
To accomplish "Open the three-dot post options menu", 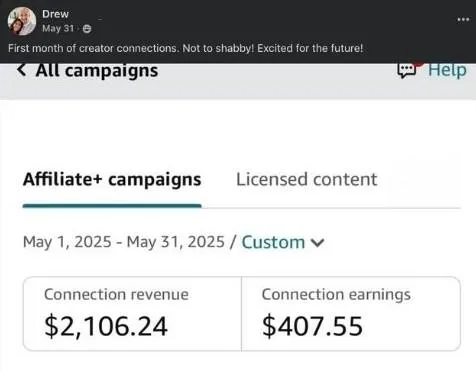I will pos(463,20).
